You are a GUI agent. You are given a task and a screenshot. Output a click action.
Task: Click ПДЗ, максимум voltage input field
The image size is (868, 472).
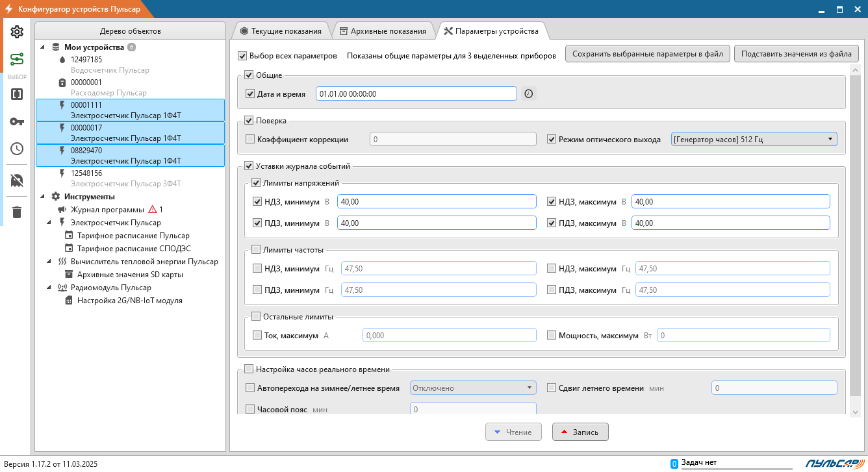click(731, 223)
